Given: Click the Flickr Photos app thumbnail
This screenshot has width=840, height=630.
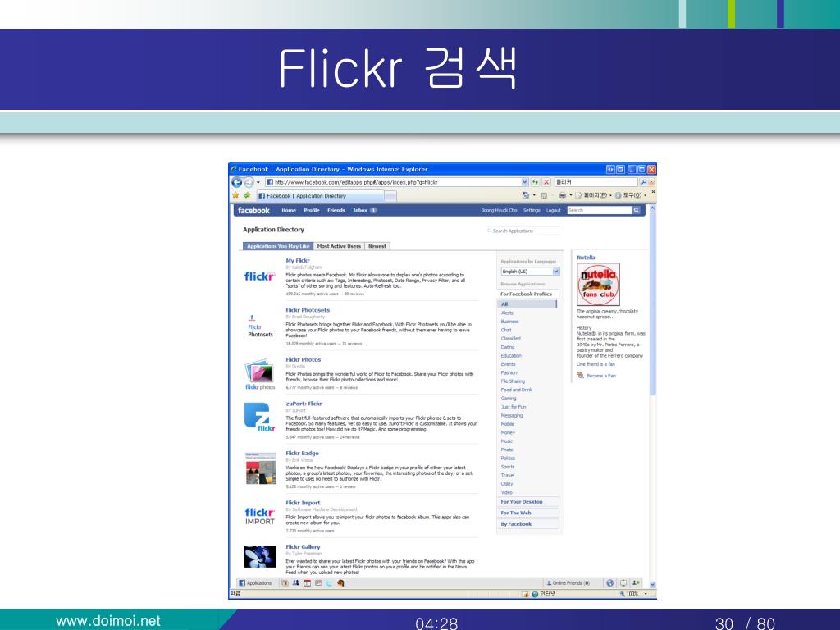Looking at the screenshot, I should point(260,374).
